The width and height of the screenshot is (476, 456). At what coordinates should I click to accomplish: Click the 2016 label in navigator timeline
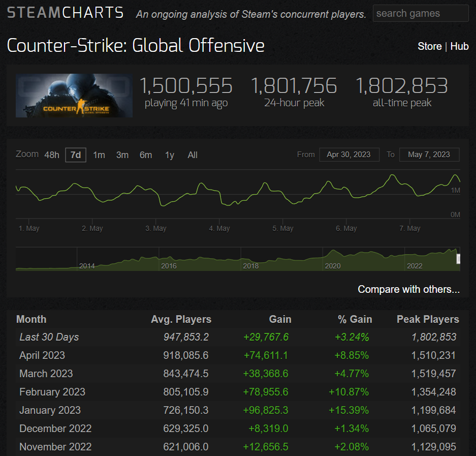[169, 266]
